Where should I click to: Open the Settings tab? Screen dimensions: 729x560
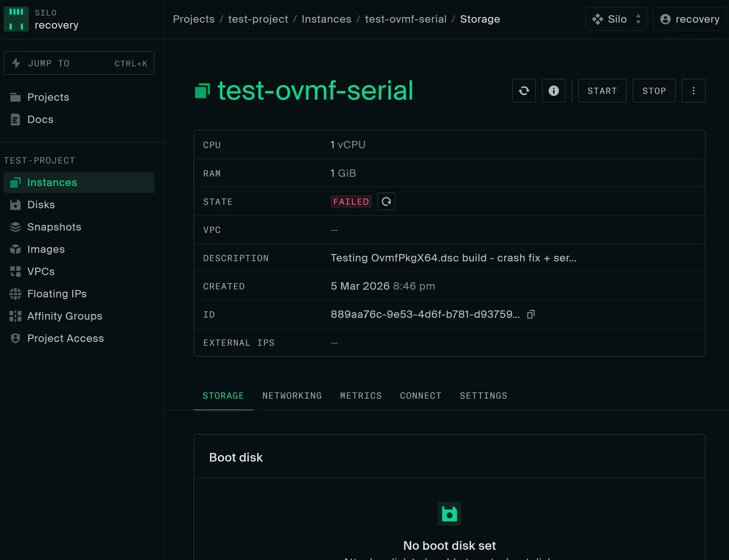483,396
